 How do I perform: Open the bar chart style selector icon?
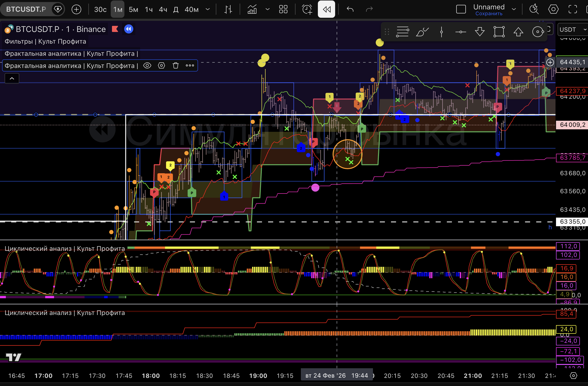228,9
